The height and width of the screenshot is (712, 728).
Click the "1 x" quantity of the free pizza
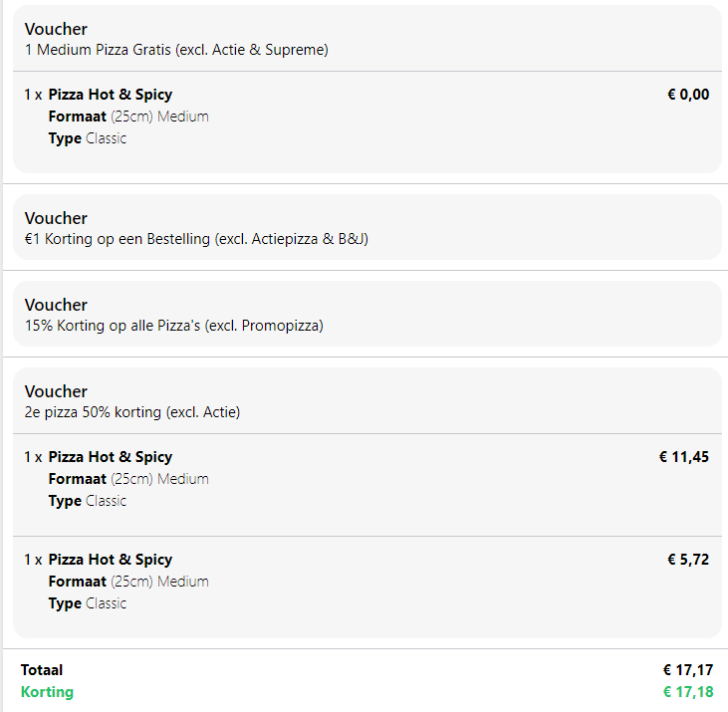(33, 95)
